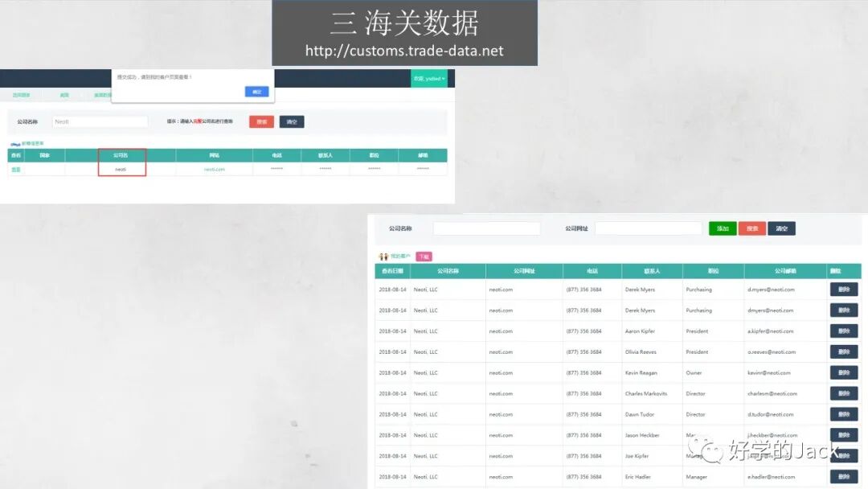The width and height of the screenshot is (868, 489).
Task: Click the green 添加 button
Action: point(721,228)
